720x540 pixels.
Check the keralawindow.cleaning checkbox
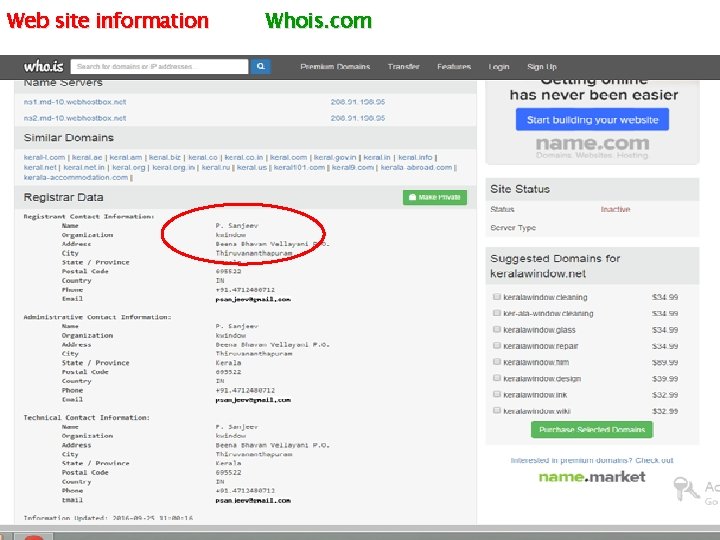[496, 297]
